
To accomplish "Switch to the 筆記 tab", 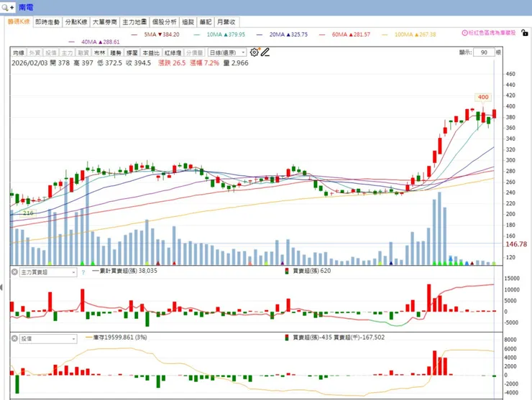I will [x=206, y=22].
